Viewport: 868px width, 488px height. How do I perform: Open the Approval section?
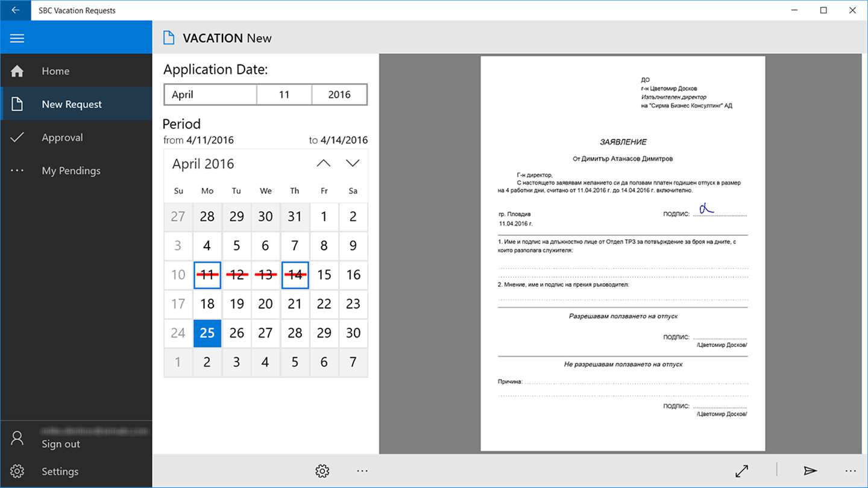coord(76,137)
